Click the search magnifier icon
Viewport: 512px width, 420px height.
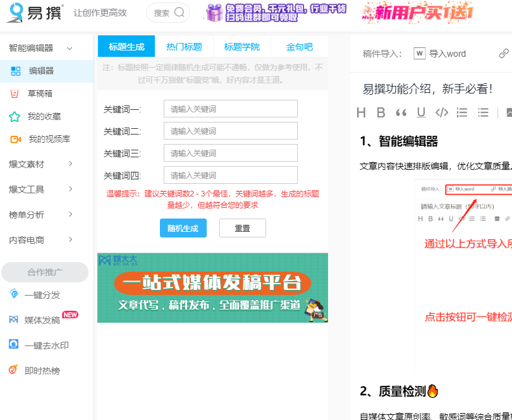[x=180, y=13]
